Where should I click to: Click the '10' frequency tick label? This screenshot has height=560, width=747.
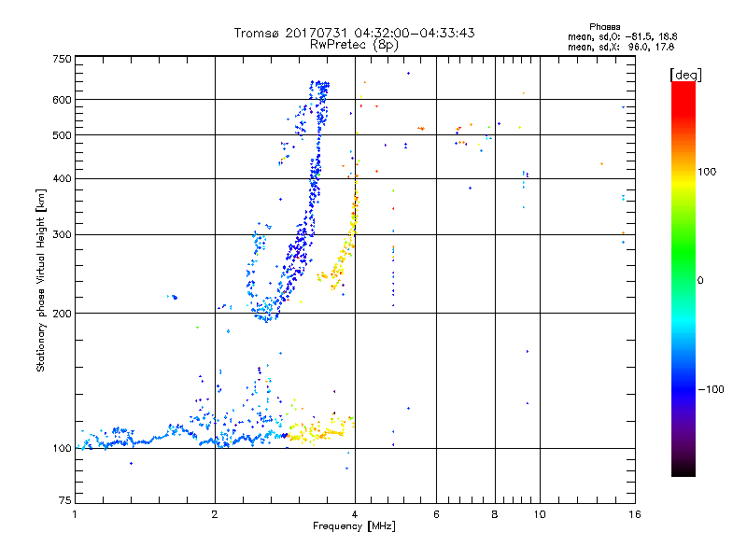pyautogui.click(x=540, y=514)
